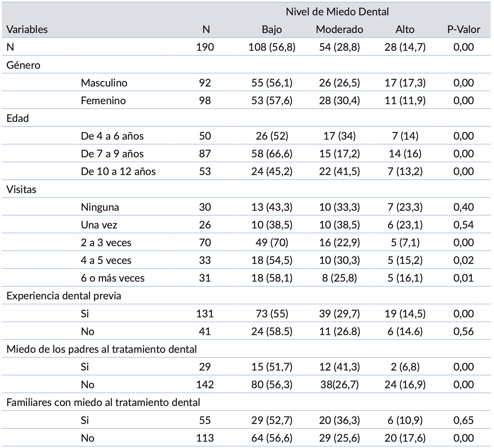Select the Bajo column header
494x448 pixels.
(x=272, y=29)
